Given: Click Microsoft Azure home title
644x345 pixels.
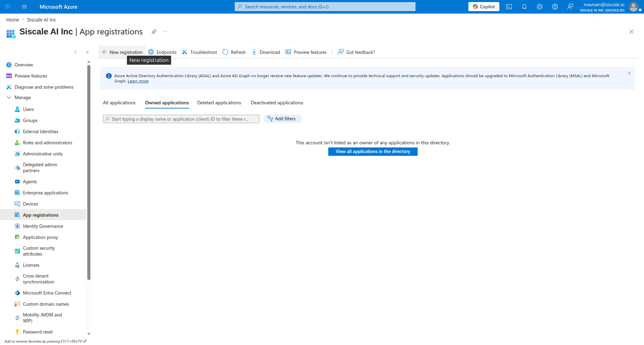Looking at the screenshot, I should tap(58, 7).
